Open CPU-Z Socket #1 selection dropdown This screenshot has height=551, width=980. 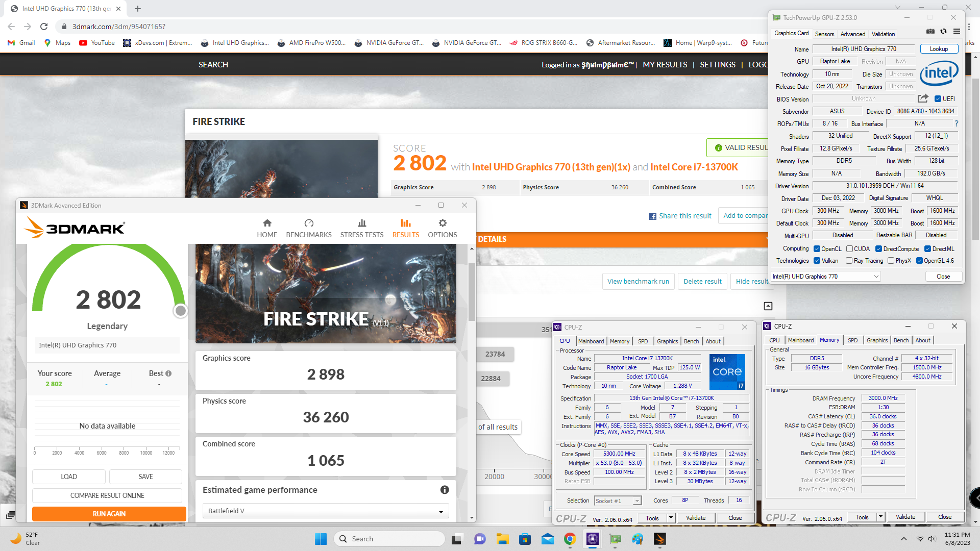(x=618, y=501)
